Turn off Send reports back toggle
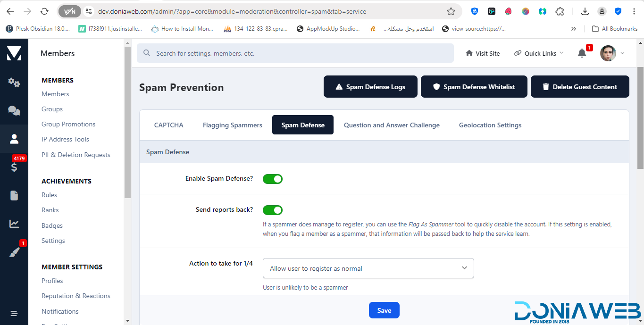The width and height of the screenshot is (644, 325). pyautogui.click(x=272, y=210)
